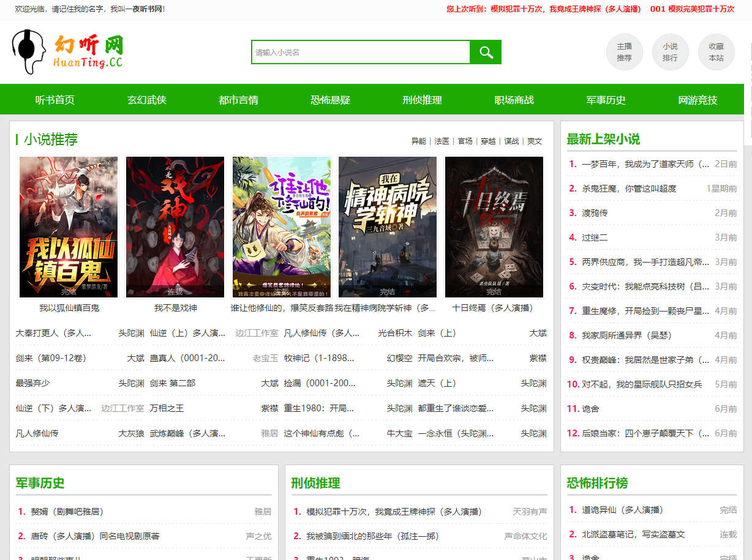Open the 都市言情 category tab
Viewport: 752px width, 560px height.
point(239,100)
